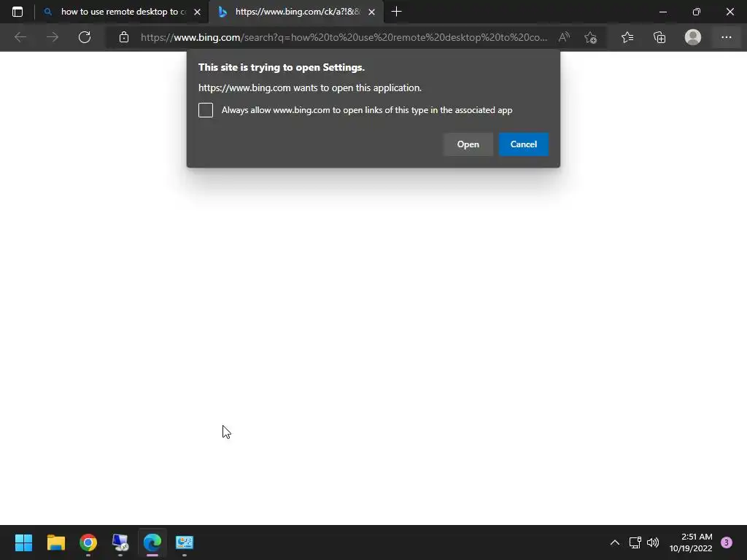
Task: Close the bing.com/ck/a tab
Action: tap(371, 12)
